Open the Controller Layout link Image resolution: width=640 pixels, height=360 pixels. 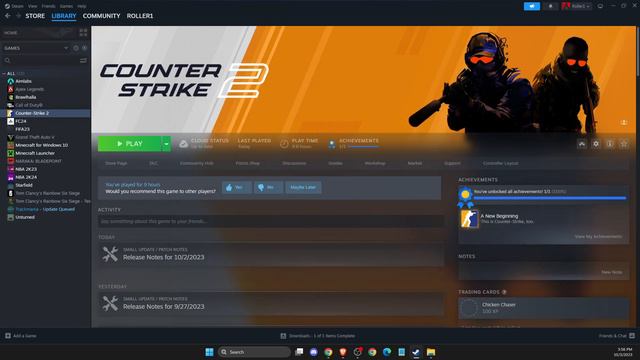click(500, 163)
